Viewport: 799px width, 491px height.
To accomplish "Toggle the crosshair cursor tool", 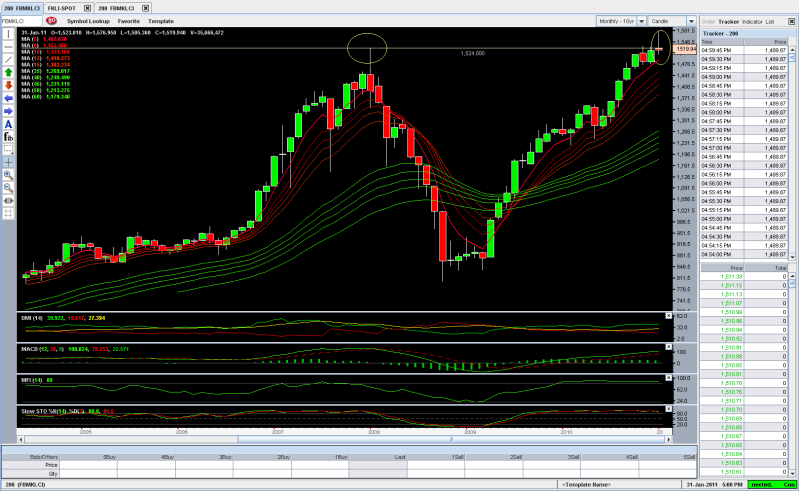I will coord(8,162).
